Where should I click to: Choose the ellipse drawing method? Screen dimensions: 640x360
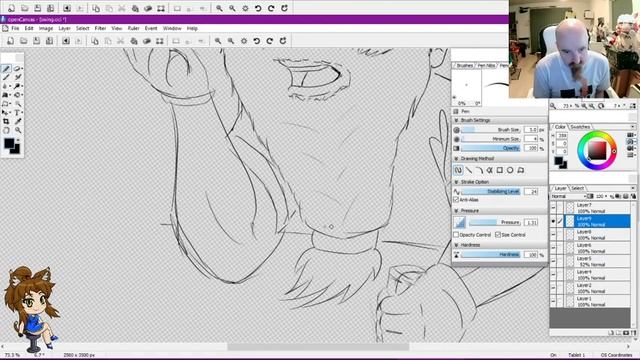pyautogui.click(x=510, y=170)
